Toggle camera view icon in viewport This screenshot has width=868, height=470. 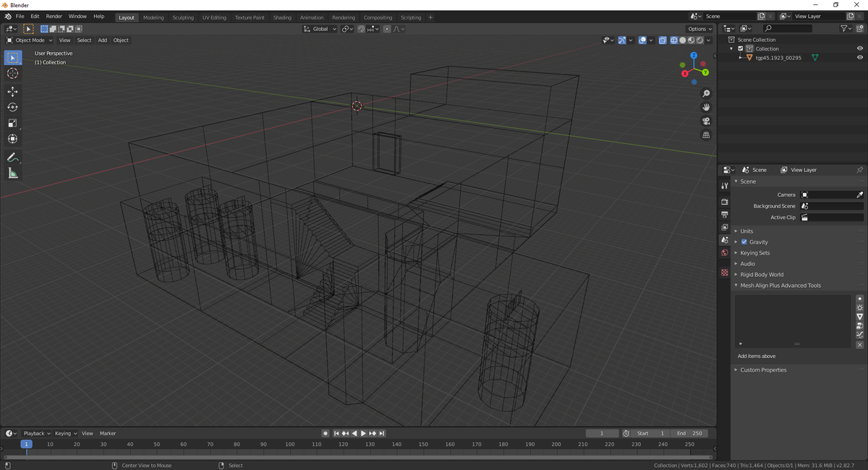coord(707,121)
